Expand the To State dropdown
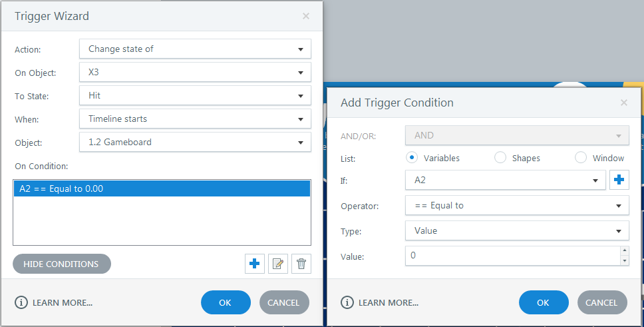Image resolution: width=644 pixels, height=327 pixels. point(195,96)
